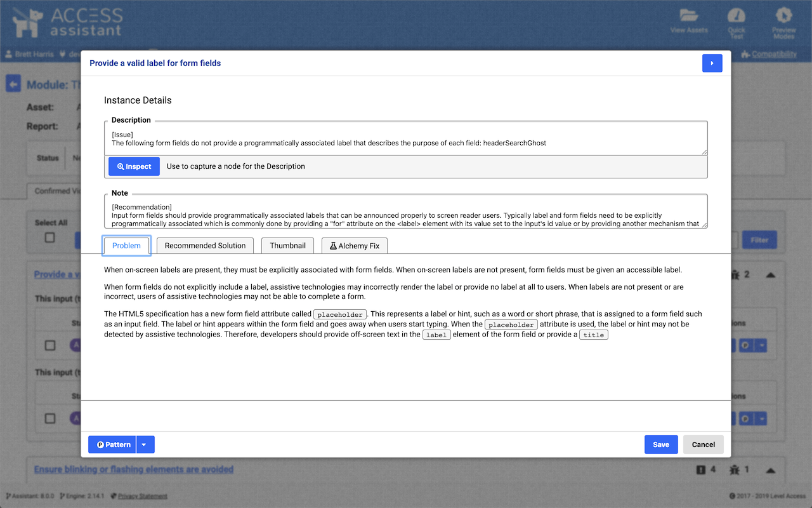Switch to the Problem tab

126,246
